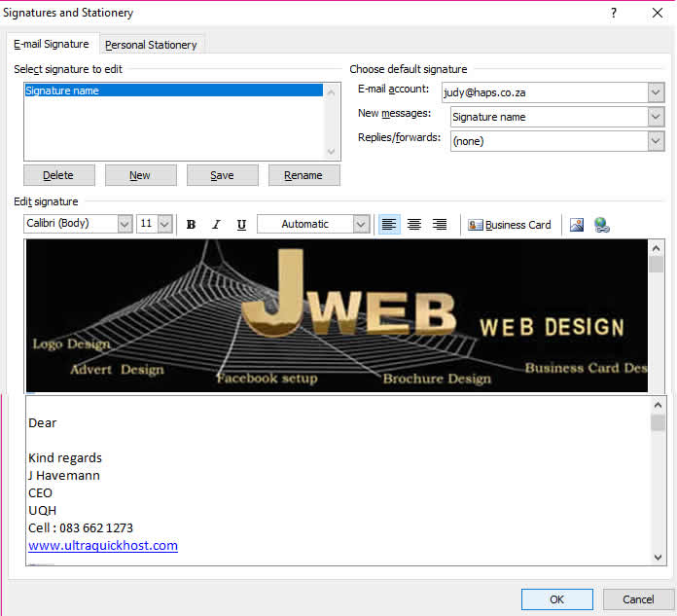
Task: Expand the Replies/forwards signature dropdown
Action: point(656,141)
